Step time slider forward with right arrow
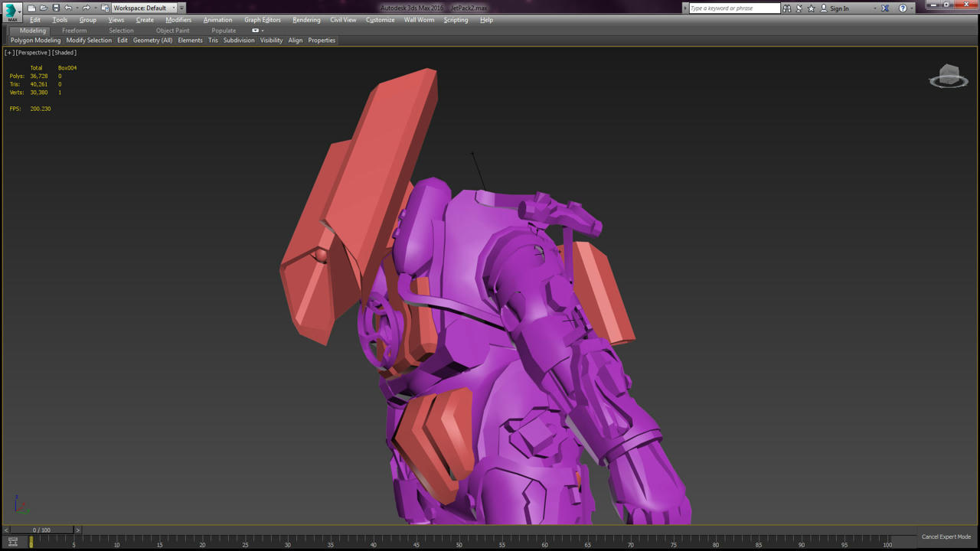 tap(77, 530)
